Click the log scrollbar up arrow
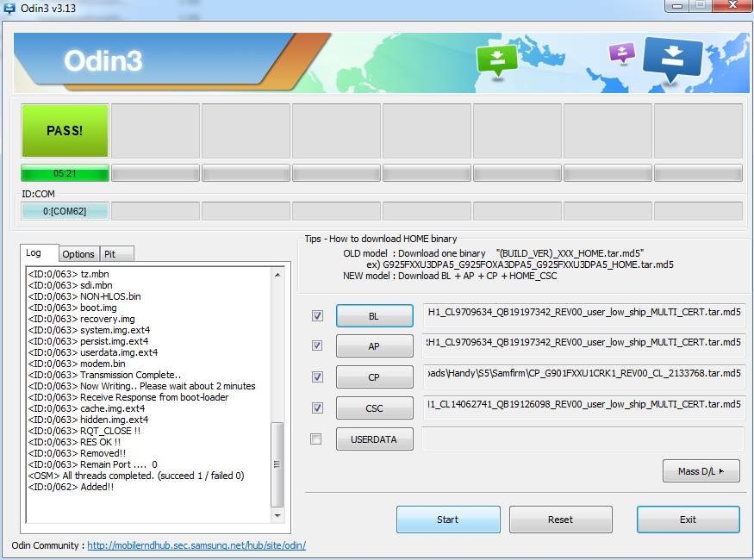 pyautogui.click(x=277, y=275)
